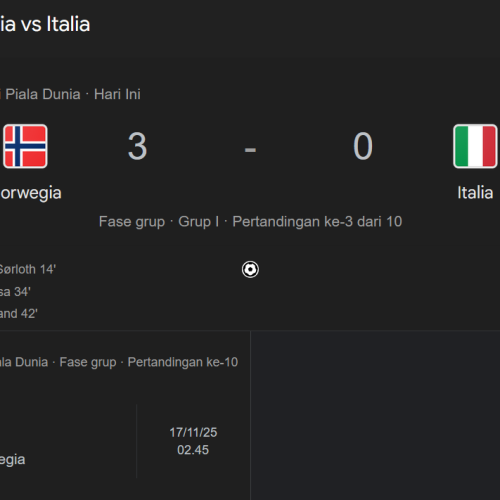Click the Italy flag icon
Image resolution: width=500 pixels, height=500 pixels.
tap(475, 146)
